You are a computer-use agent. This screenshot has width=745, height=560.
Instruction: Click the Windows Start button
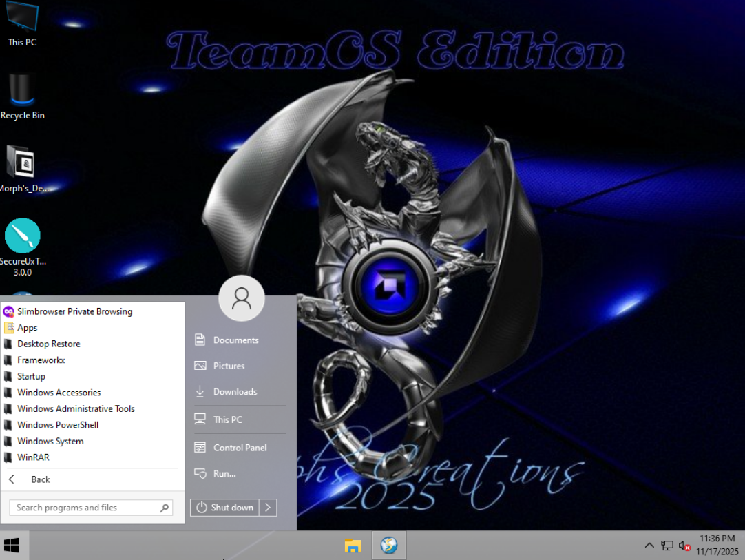point(12,546)
